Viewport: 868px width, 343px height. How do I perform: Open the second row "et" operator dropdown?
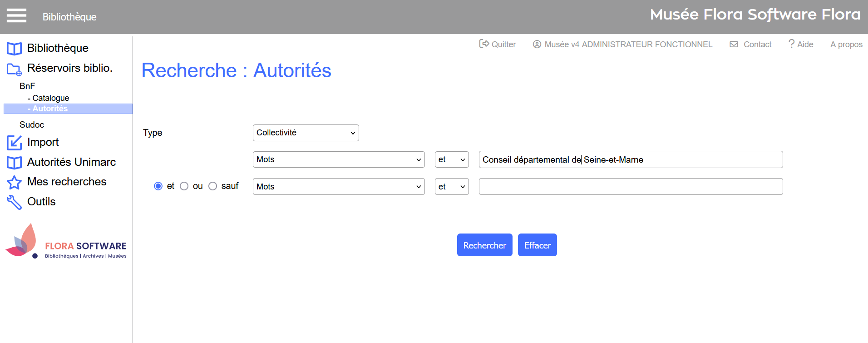451,187
